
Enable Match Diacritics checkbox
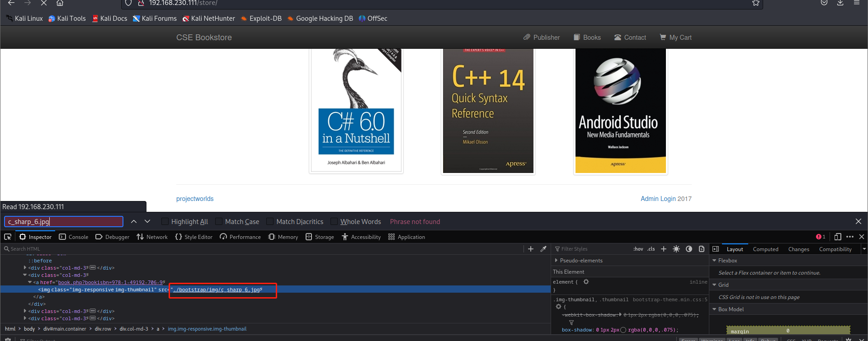coord(270,221)
